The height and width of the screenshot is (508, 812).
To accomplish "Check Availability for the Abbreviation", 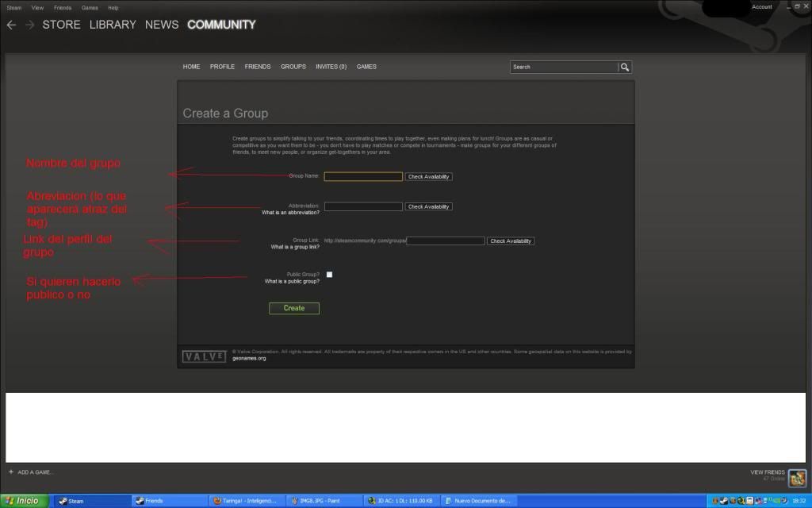I will (429, 207).
